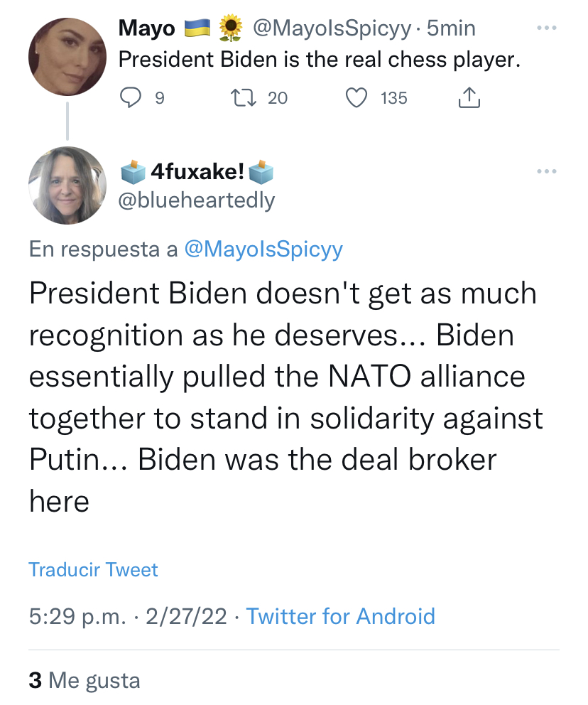Image resolution: width=588 pixels, height=705 pixels.
Task: Click the @MayoIsSpicyy mention link
Action: (263, 249)
